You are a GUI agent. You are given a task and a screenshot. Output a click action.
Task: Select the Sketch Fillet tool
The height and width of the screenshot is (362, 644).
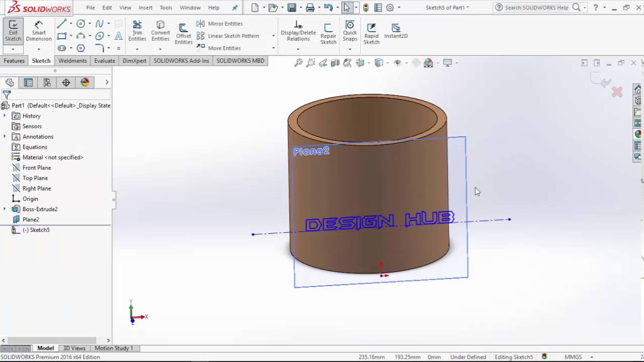[99, 48]
